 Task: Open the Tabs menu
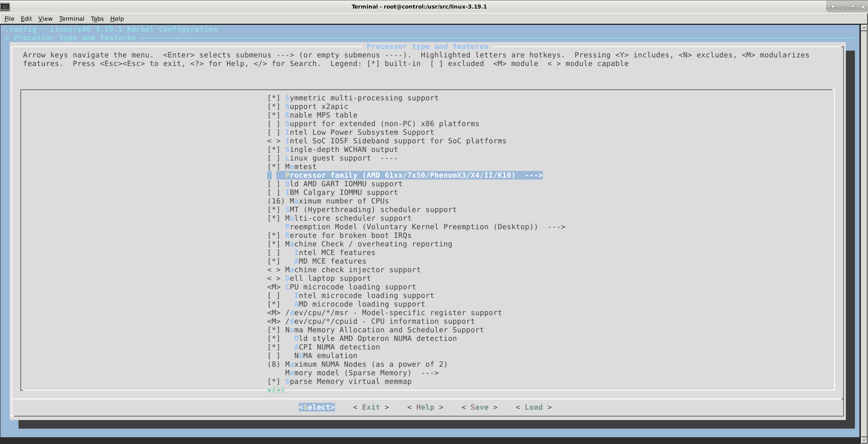[x=97, y=19]
